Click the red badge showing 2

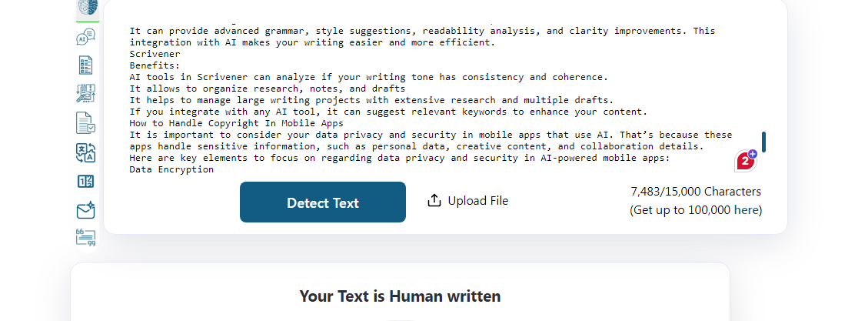746,160
